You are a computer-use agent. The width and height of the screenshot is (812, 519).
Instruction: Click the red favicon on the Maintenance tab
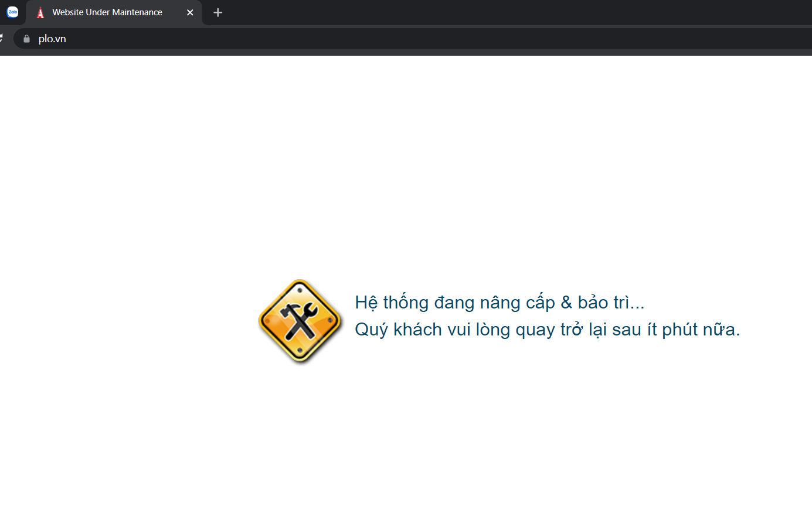point(40,12)
